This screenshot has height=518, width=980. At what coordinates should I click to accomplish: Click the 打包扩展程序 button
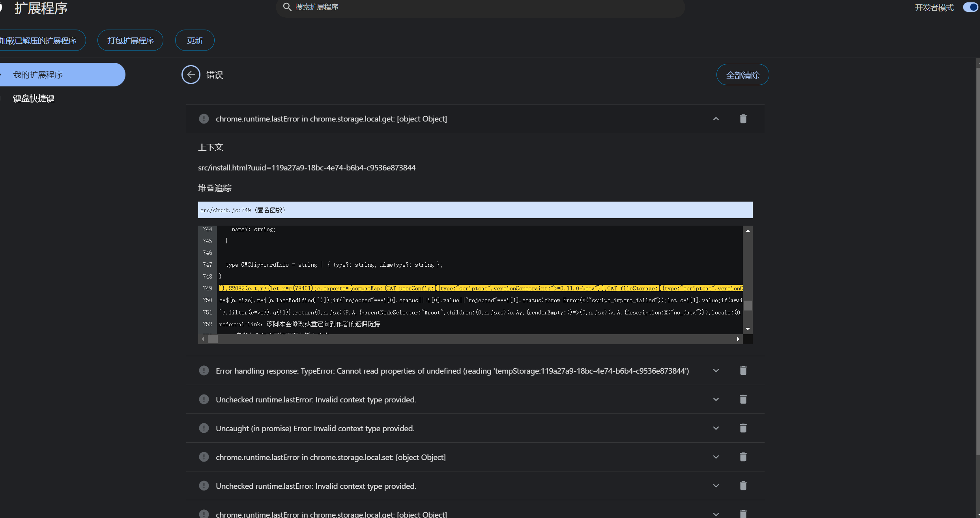[x=130, y=40]
